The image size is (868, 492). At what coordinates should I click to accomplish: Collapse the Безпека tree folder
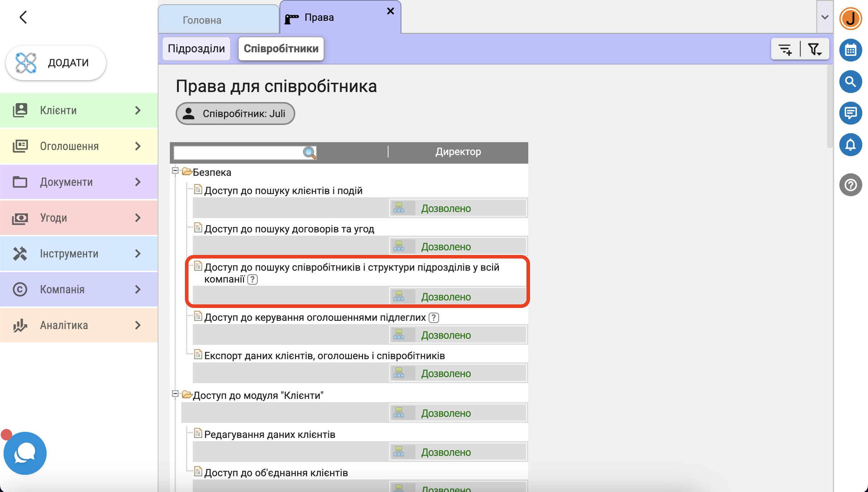175,170
